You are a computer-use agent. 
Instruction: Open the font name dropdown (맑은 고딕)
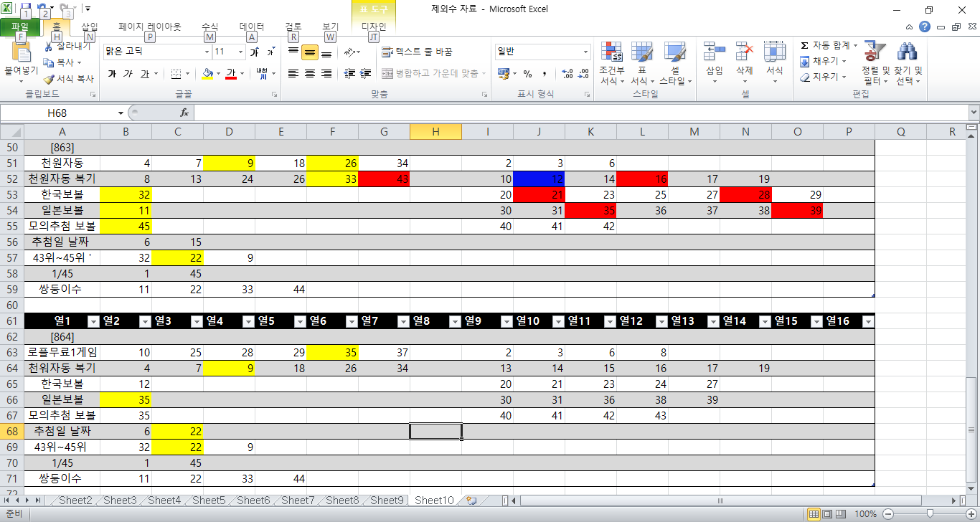point(207,52)
